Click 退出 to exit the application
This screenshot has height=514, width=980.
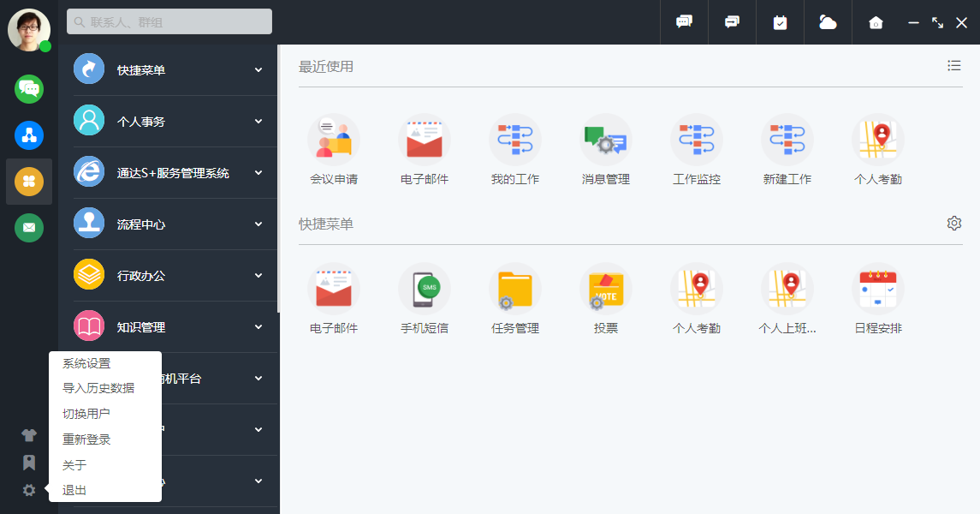[74, 490]
